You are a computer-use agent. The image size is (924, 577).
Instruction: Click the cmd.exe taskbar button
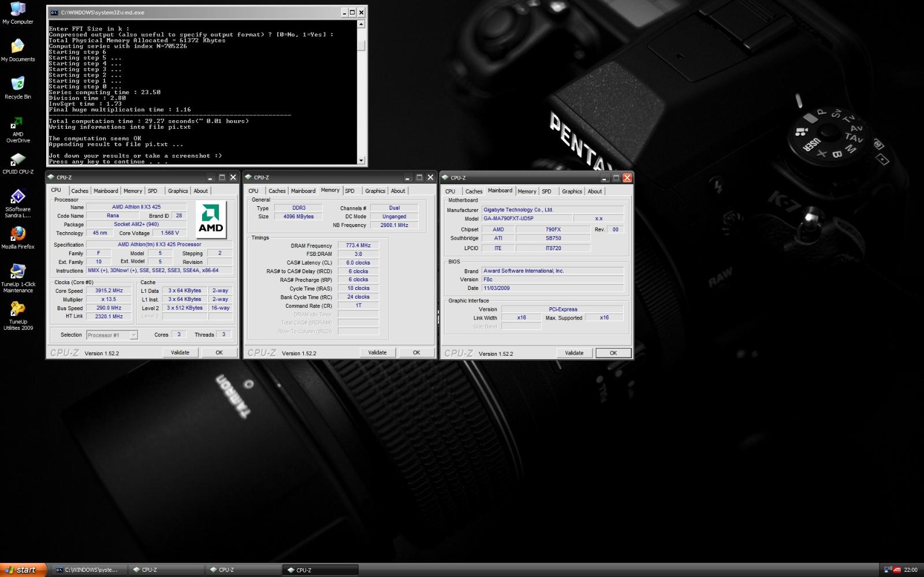coord(89,570)
